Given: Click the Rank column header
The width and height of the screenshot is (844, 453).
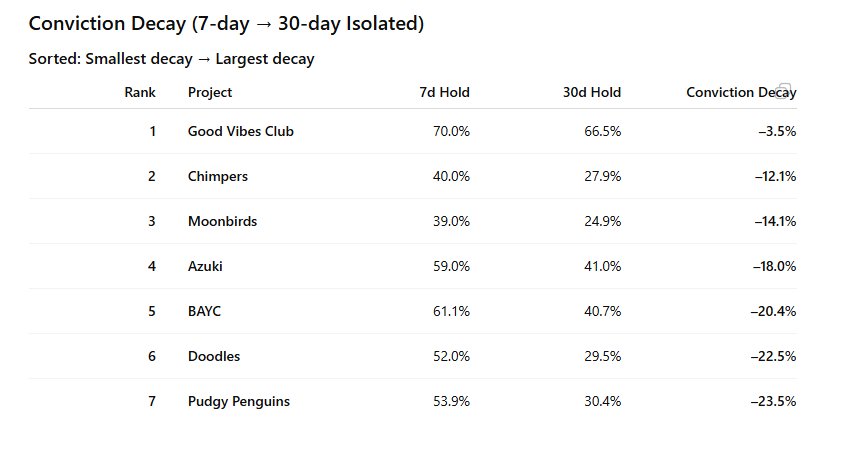Looking at the screenshot, I should point(140,93).
